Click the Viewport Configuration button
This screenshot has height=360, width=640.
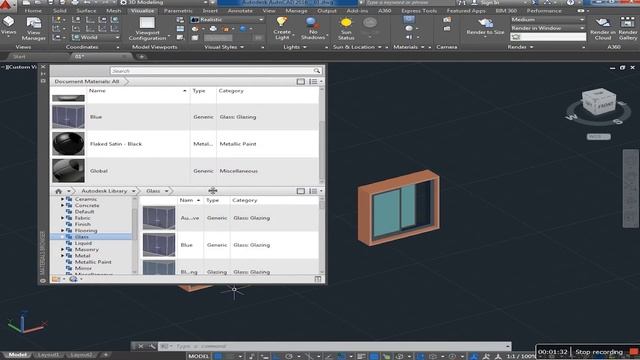[147, 29]
